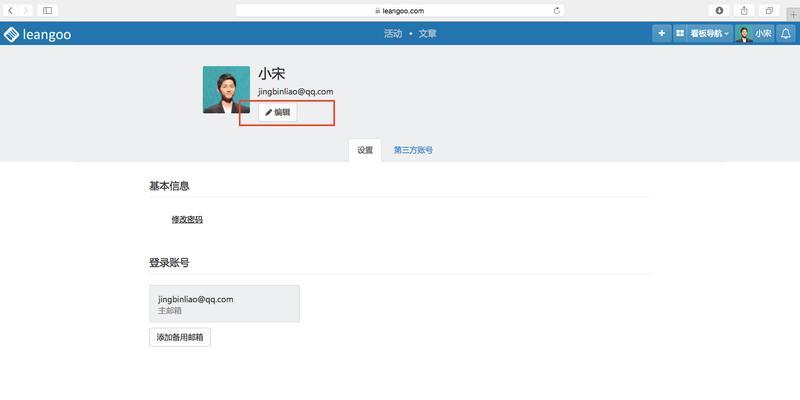Click the leangoo.com address bar
The image size is (800, 400).
point(399,10)
